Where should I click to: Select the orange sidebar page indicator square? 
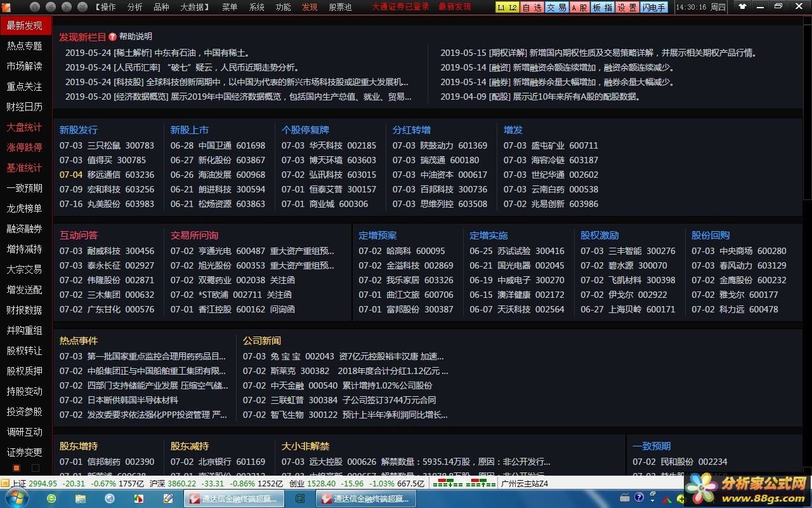(x=16, y=468)
